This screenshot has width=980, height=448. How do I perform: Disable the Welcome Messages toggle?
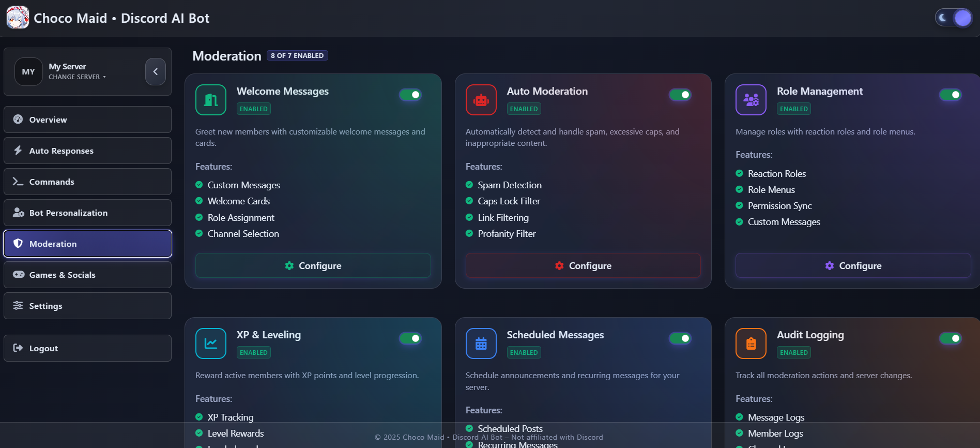pos(410,95)
